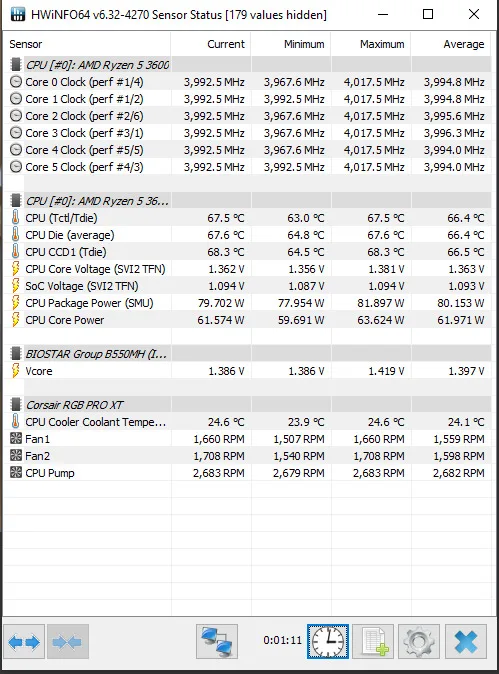The image size is (499, 674).
Task: Select the CPU (Tctl/Tdie) temperature row
Action: coord(247,218)
